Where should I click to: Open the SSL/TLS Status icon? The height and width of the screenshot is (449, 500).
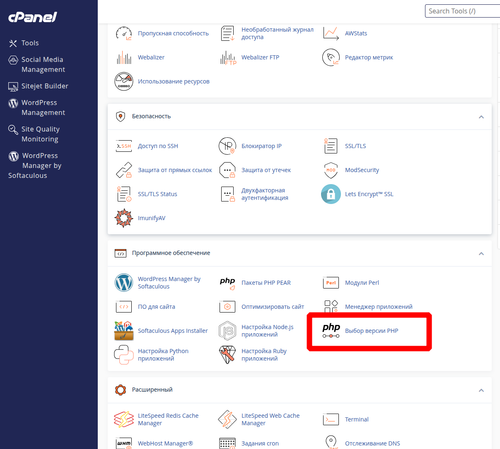click(x=124, y=194)
